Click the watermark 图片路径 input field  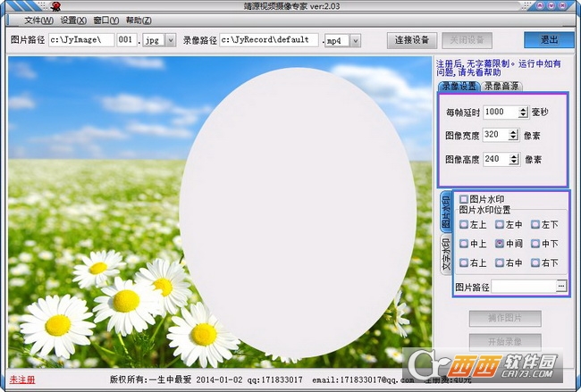click(x=524, y=287)
